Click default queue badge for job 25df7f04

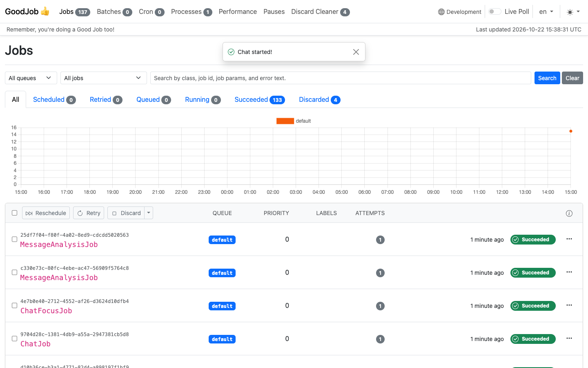(x=222, y=240)
